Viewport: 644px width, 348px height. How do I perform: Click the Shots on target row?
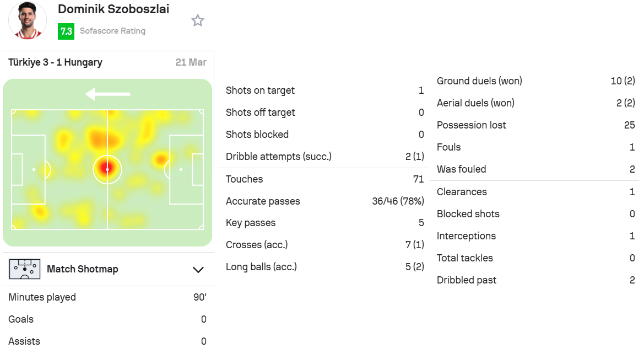324,90
